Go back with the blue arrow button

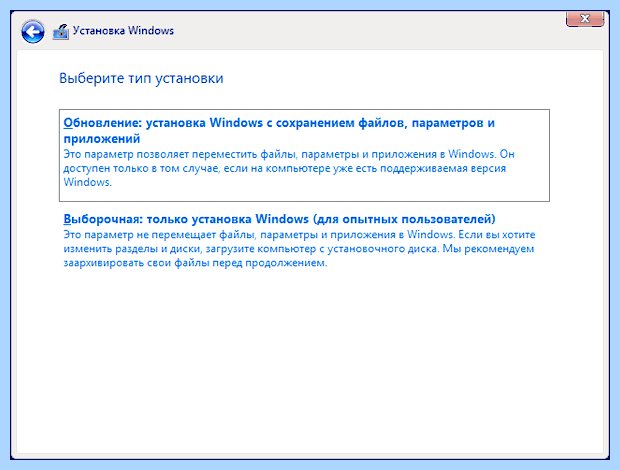pos(33,31)
